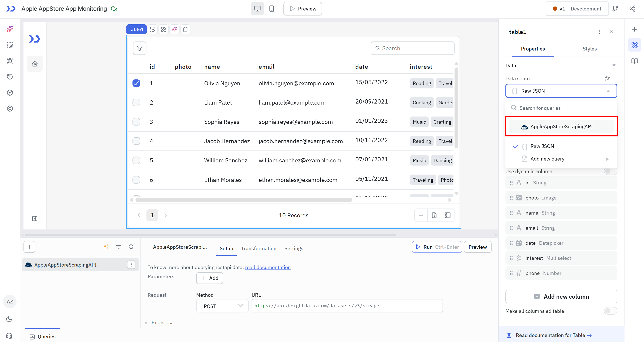Open table column visibility icon
This screenshot has height=342, width=644.
coord(448,215)
